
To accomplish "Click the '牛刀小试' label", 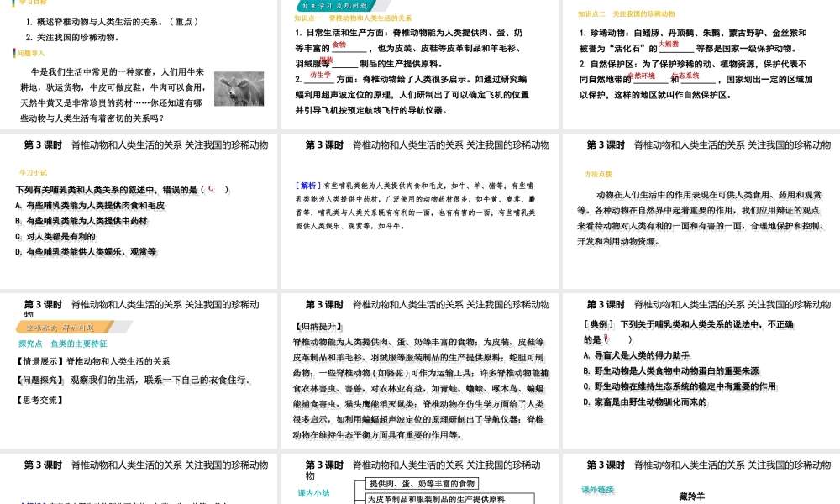I will pos(34,172).
